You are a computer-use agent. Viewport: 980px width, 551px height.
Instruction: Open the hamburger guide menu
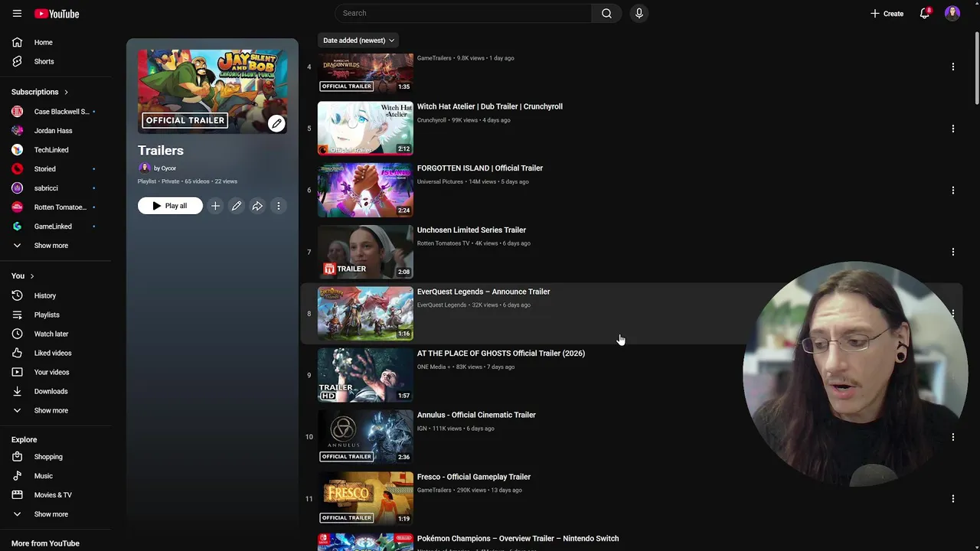click(17, 14)
